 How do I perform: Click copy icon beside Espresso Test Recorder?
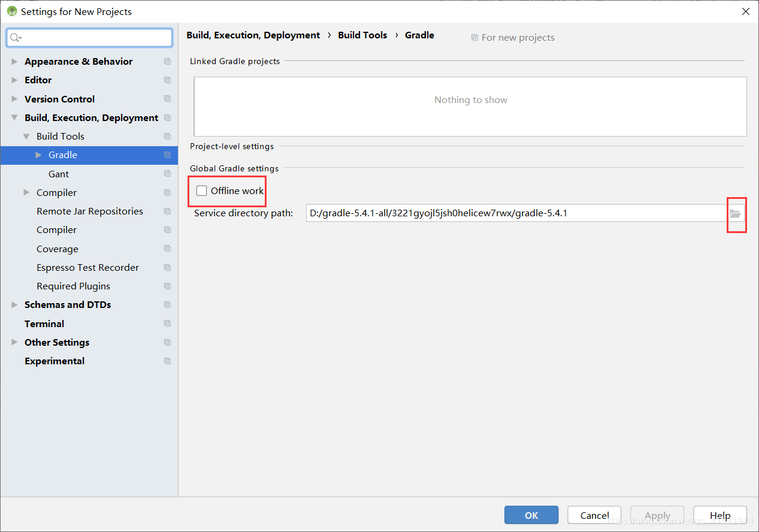click(x=167, y=268)
